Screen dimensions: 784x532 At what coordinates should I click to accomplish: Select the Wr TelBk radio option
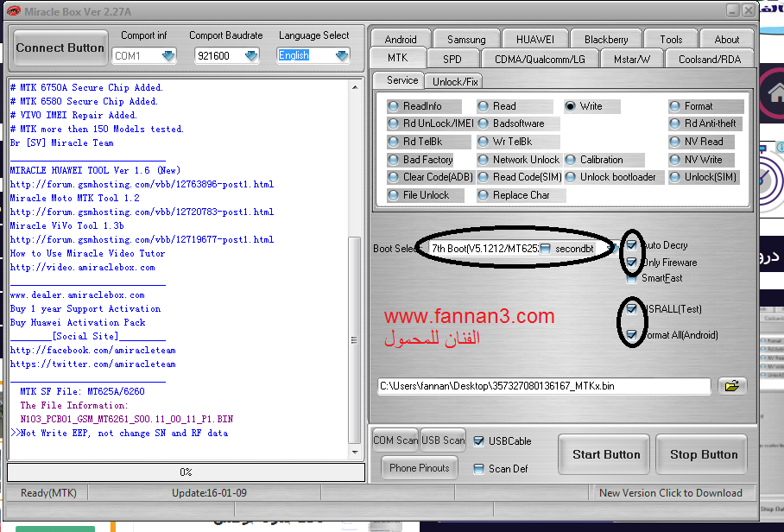coord(483,142)
